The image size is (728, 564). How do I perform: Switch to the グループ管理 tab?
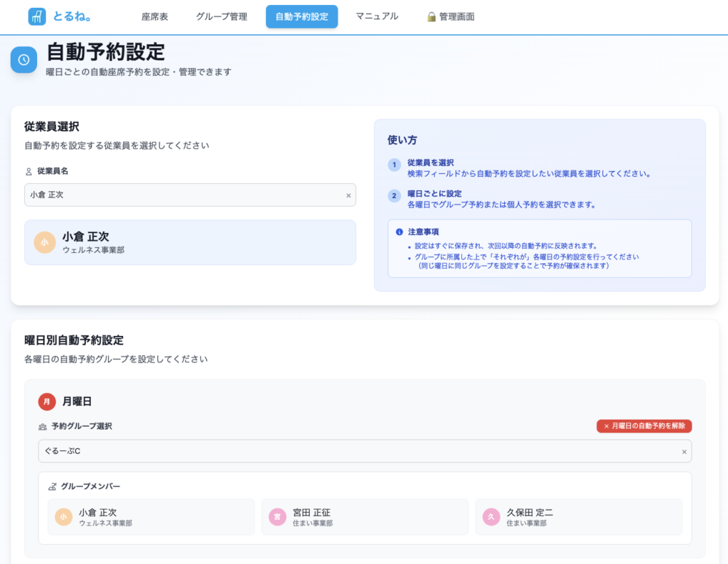point(222,16)
